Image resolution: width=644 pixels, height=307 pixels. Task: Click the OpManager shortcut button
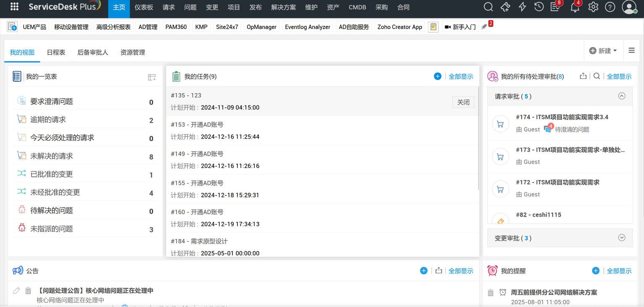coord(261,27)
